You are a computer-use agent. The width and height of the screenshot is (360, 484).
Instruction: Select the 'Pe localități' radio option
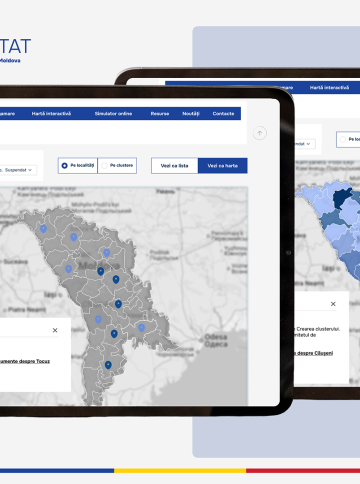coord(78,165)
